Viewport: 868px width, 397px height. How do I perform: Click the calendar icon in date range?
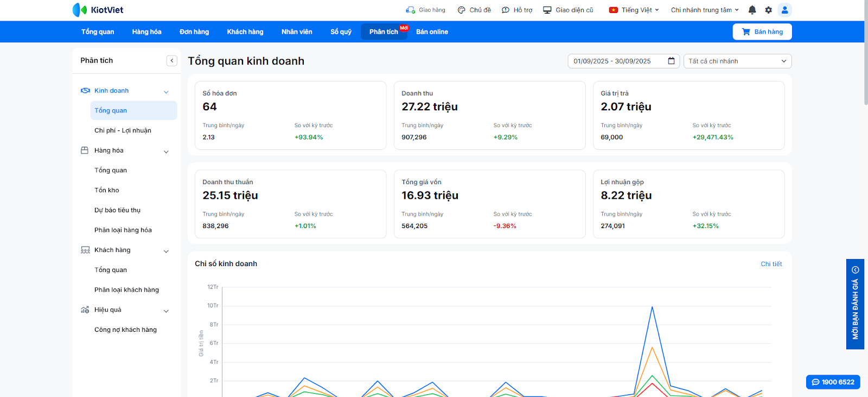tap(671, 61)
